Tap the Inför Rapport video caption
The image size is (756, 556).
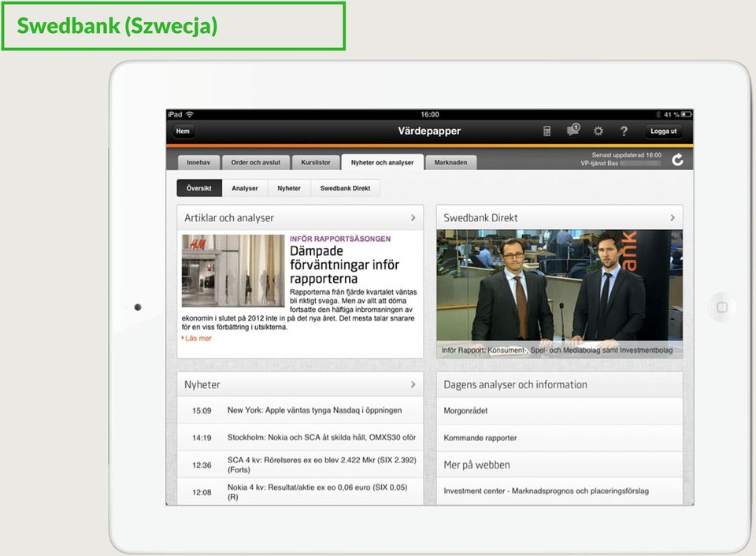(557, 350)
